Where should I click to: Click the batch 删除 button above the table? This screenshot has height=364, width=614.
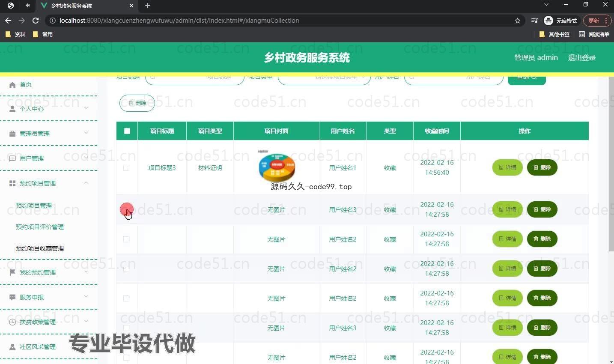pyautogui.click(x=137, y=103)
